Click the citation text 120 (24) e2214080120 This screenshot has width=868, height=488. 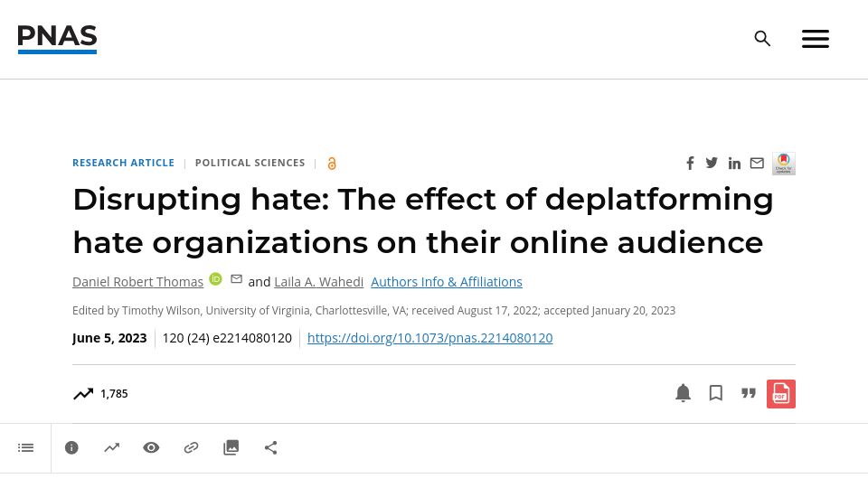(x=227, y=338)
